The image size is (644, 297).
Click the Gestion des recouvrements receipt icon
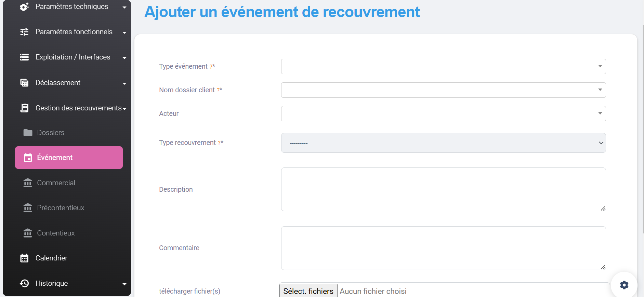(24, 108)
